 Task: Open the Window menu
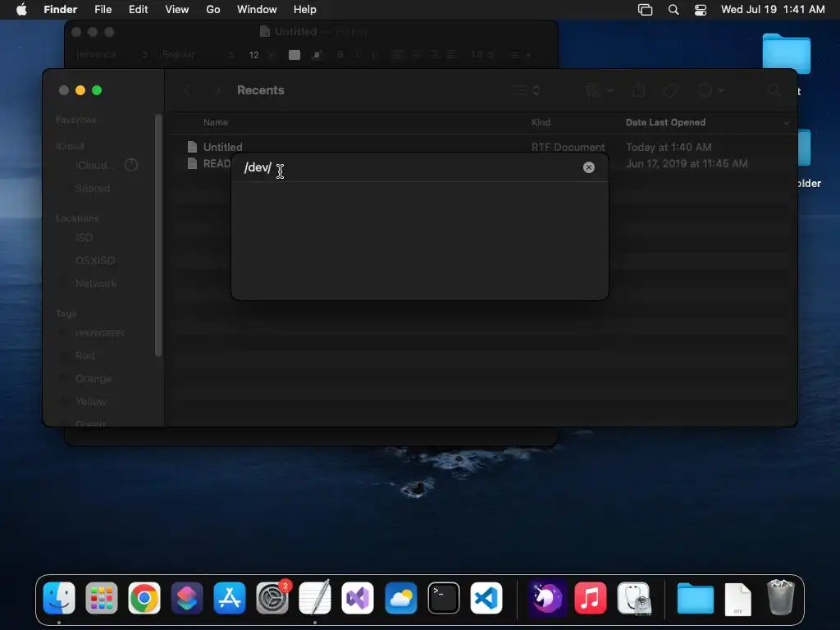coord(257,9)
